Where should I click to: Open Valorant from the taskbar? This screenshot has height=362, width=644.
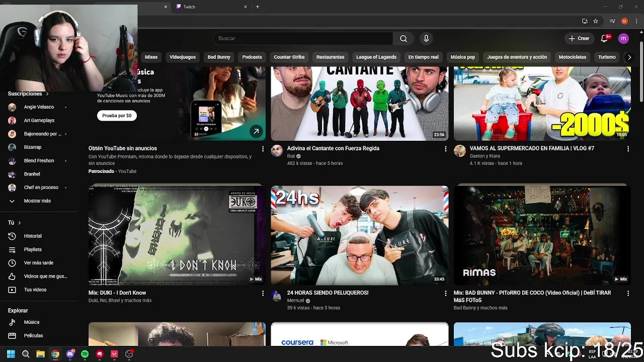click(x=114, y=354)
